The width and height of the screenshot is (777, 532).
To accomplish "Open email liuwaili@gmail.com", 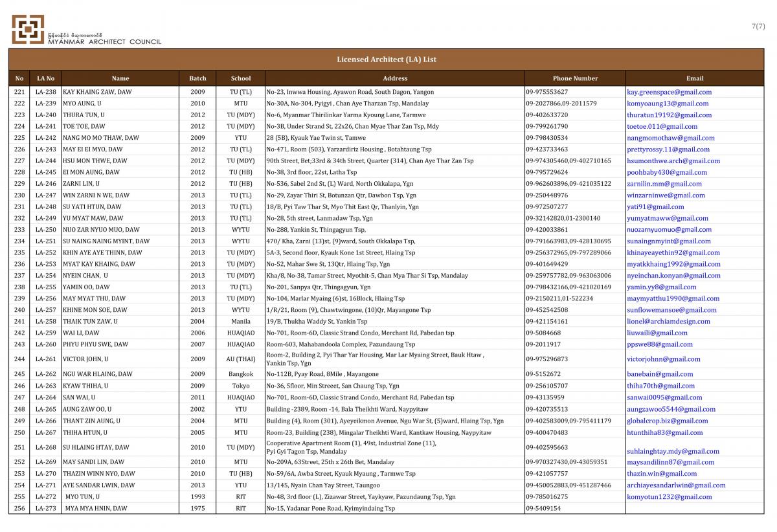I will click(657, 333).
